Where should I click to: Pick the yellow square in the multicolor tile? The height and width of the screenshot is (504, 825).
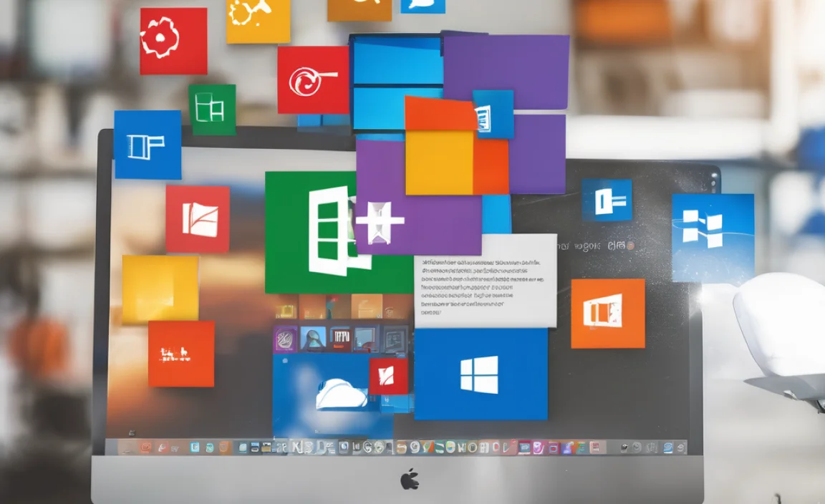(438, 163)
